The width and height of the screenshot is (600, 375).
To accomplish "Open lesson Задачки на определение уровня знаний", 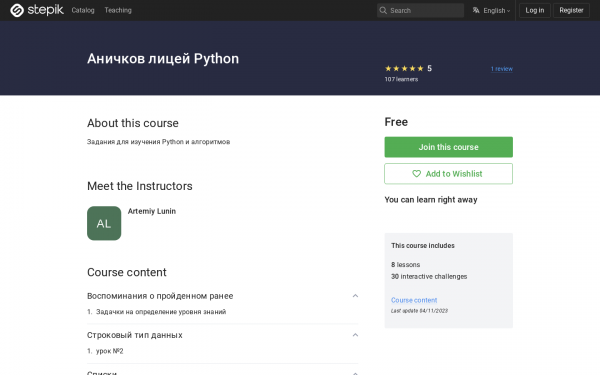I will (x=161, y=312).
